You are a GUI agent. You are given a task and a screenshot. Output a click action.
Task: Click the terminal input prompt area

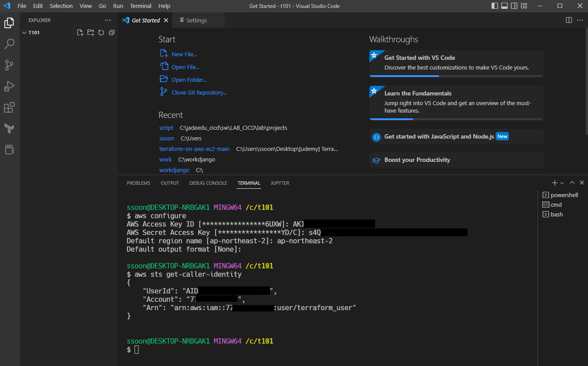[x=137, y=349]
